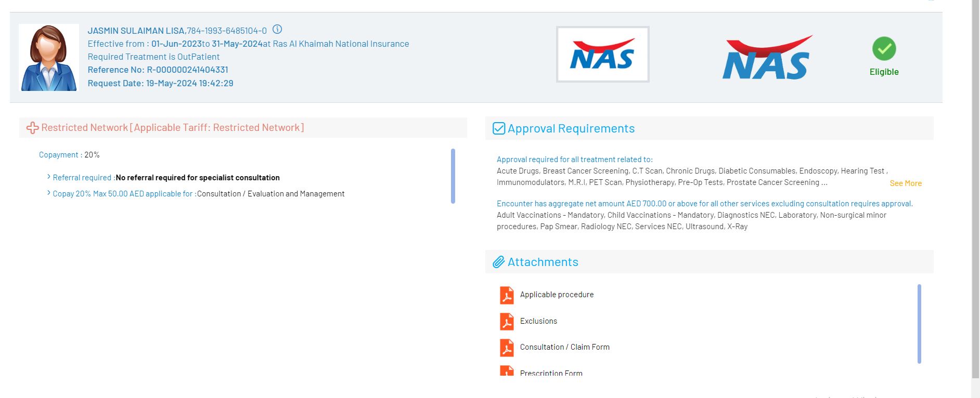
Task: Click the green Eligible checkmark icon
Action: tap(884, 49)
